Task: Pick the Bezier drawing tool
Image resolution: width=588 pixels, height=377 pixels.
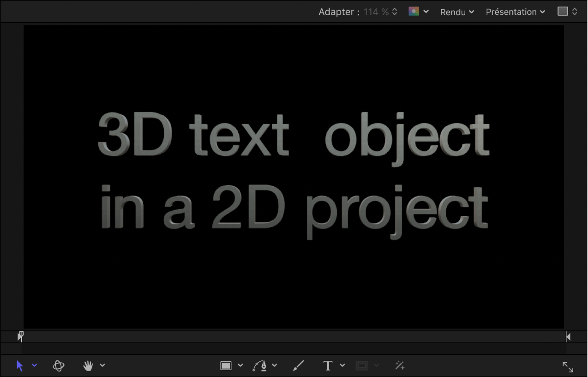Action: [261, 365]
